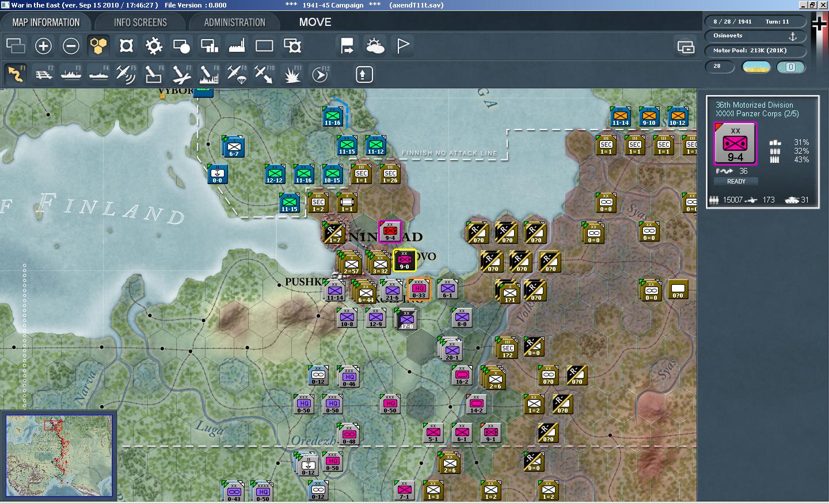Select the Soviet 2=57 stack
Viewport: 829px width, 504px height.
tap(351, 264)
